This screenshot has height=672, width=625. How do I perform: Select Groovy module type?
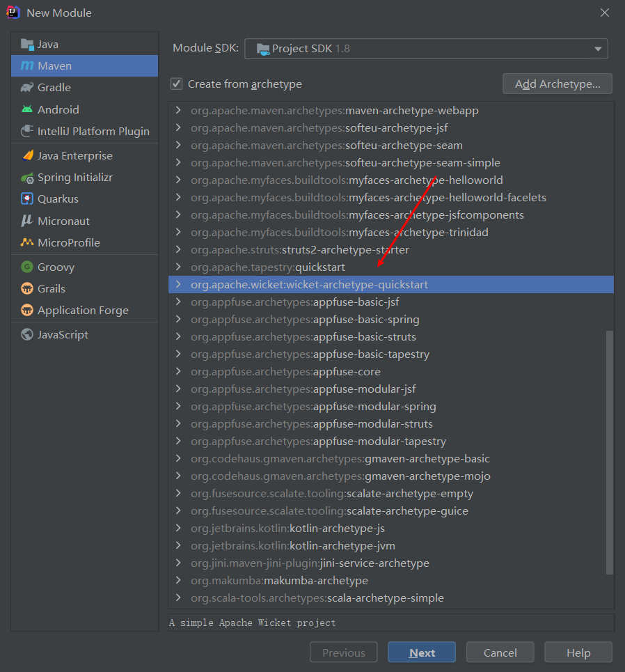(x=84, y=267)
